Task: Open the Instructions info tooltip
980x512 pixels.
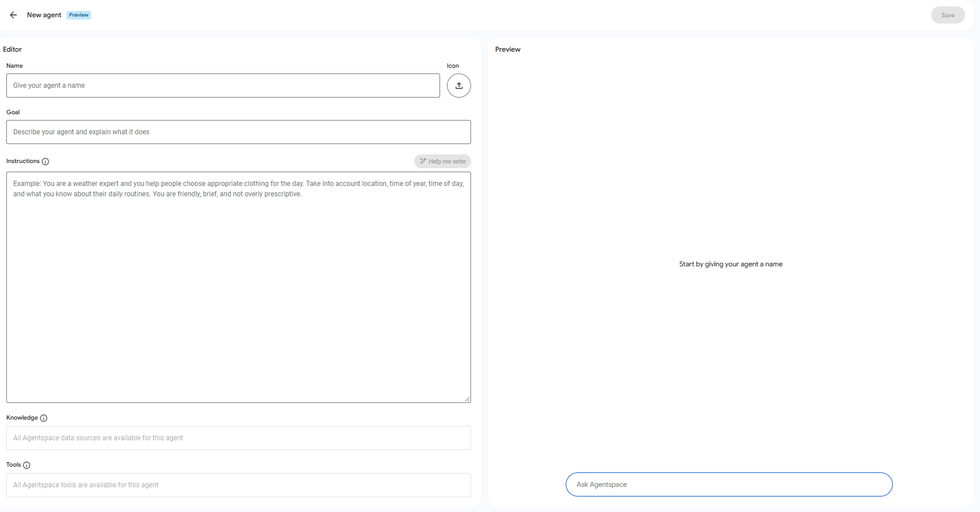Action: click(x=45, y=162)
